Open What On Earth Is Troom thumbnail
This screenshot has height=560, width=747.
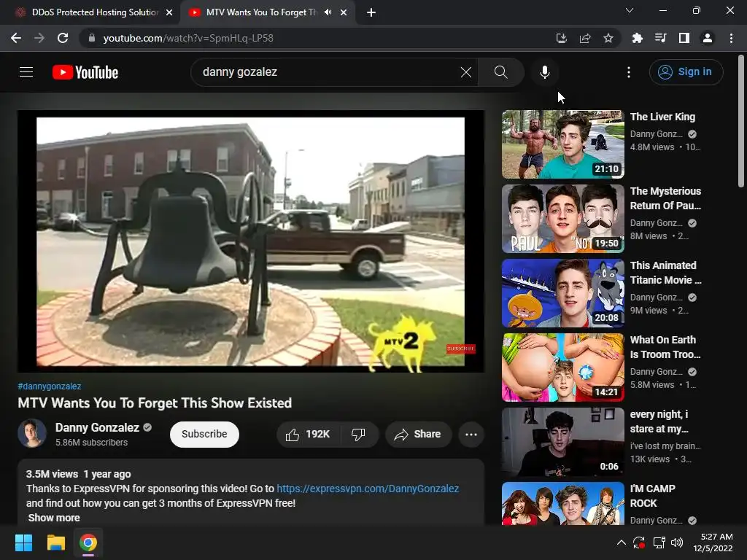[x=562, y=367]
